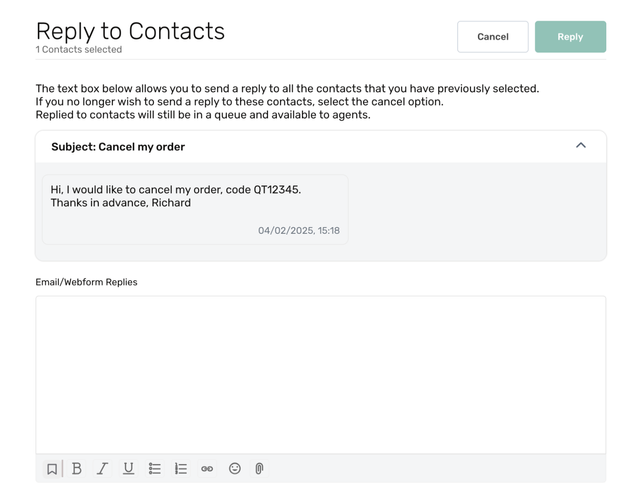Image resolution: width=640 pixels, height=498 pixels.
Task: Insert a bulleted list
Action: (155, 469)
